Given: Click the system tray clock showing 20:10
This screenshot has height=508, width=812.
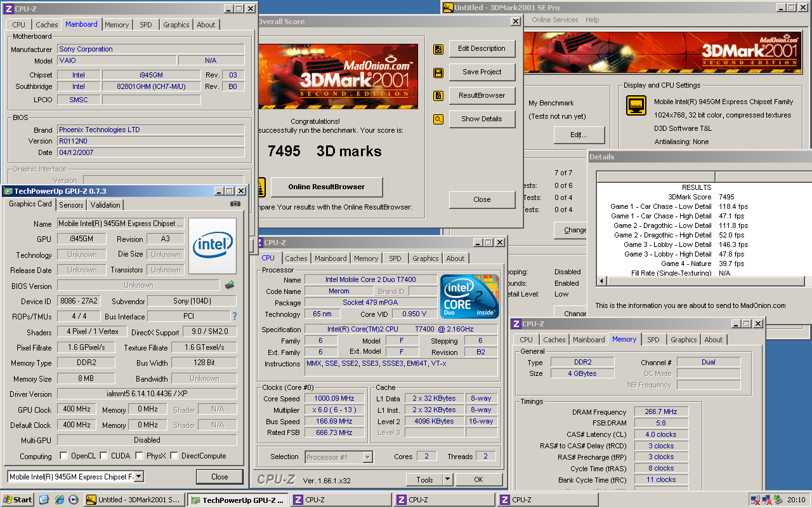Looking at the screenshot, I should tap(797, 500).
